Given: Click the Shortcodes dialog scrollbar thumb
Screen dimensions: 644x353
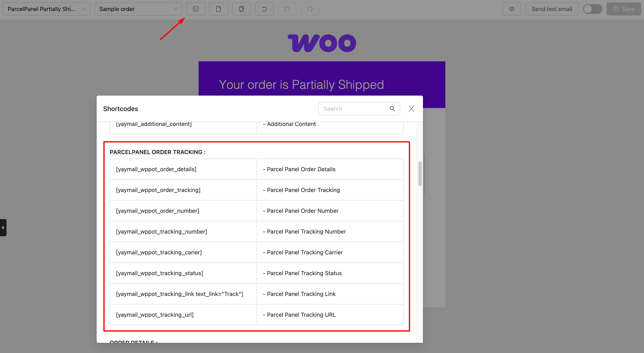Looking at the screenshot, I should pyautogui.click(x=420, y=174).
